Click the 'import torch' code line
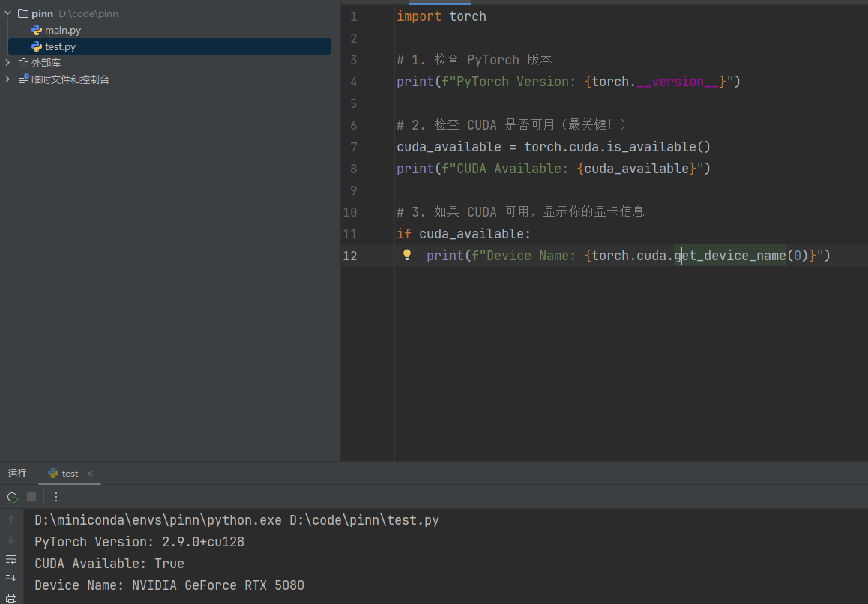This screenshot has height=604, width=868. coord(441,16)
